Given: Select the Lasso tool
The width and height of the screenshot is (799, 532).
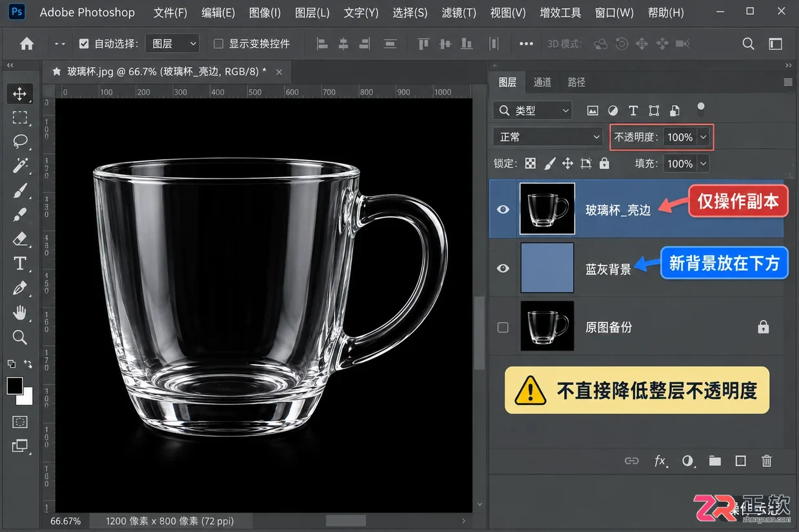Looking at the screenshot, I should [20, 141].
